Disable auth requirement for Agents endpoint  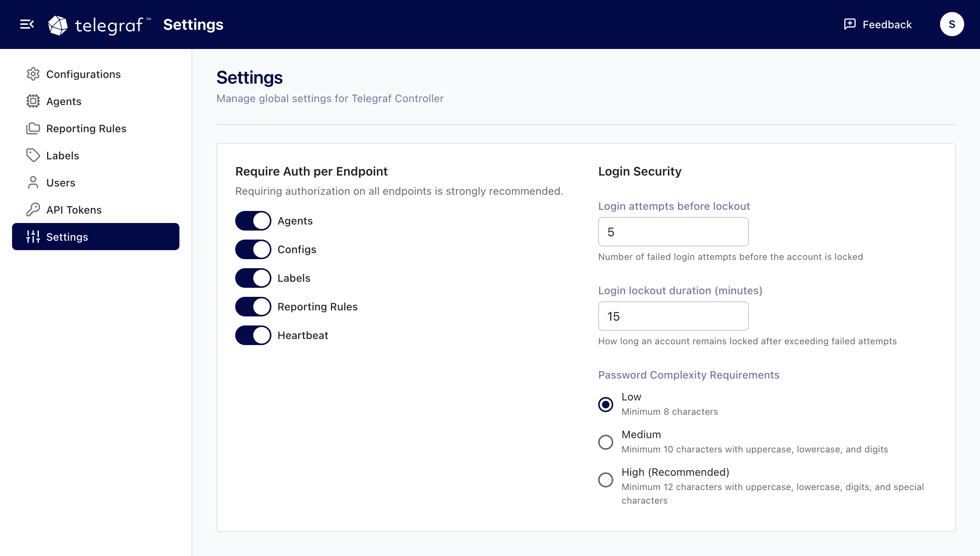pos(253,221)
